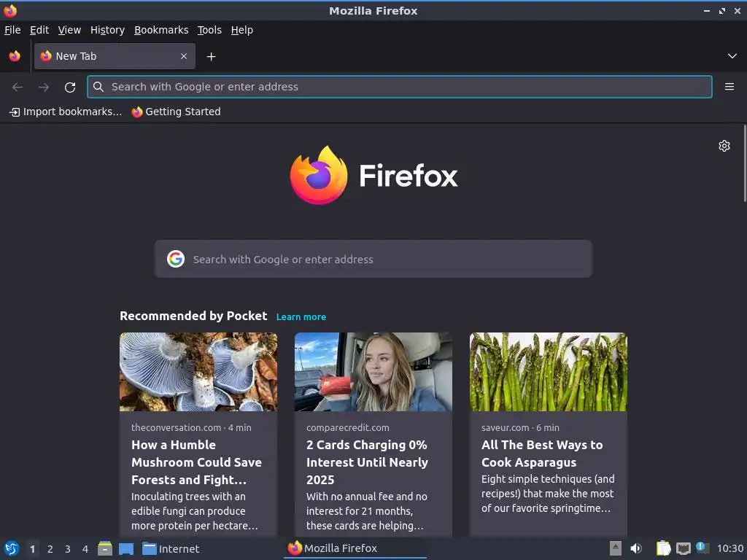Open the file manager taskbar icon
The height and width of the screenshot is (560, 747).
pyautogui.click(x=105, y=549)
